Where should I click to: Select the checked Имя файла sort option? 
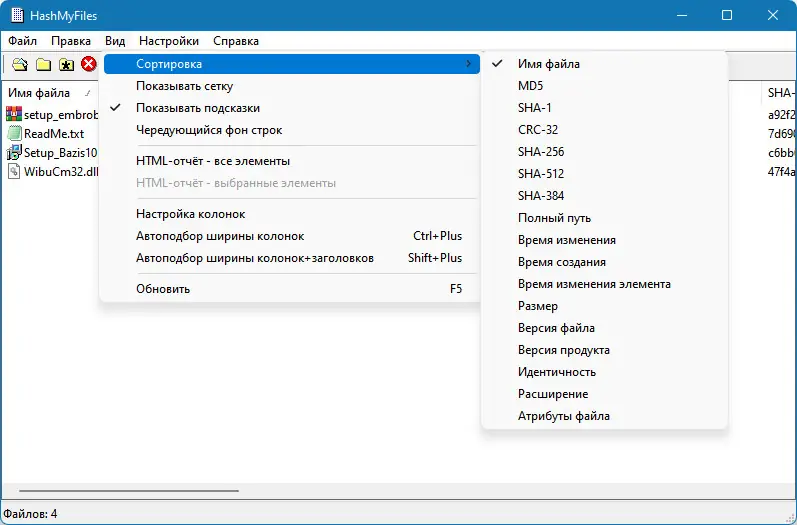[x=604, y=64]
